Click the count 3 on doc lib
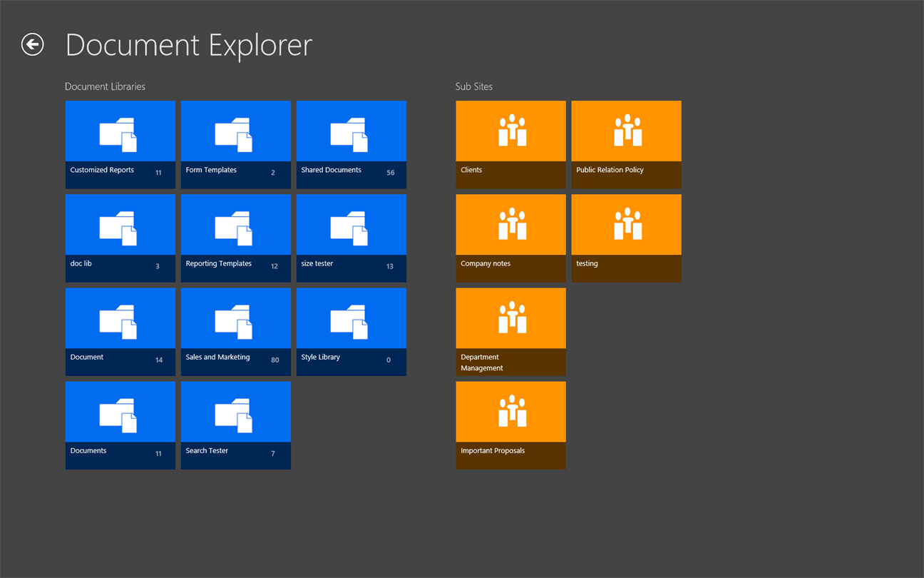 tap(158, 266)
